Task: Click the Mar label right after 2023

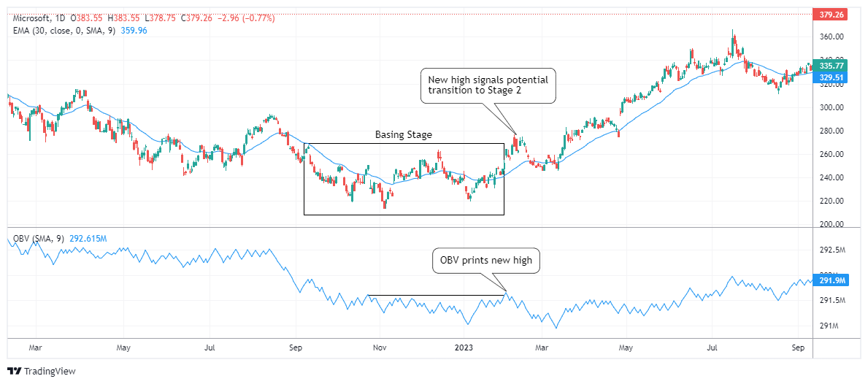Action: [x=542, y=348]
